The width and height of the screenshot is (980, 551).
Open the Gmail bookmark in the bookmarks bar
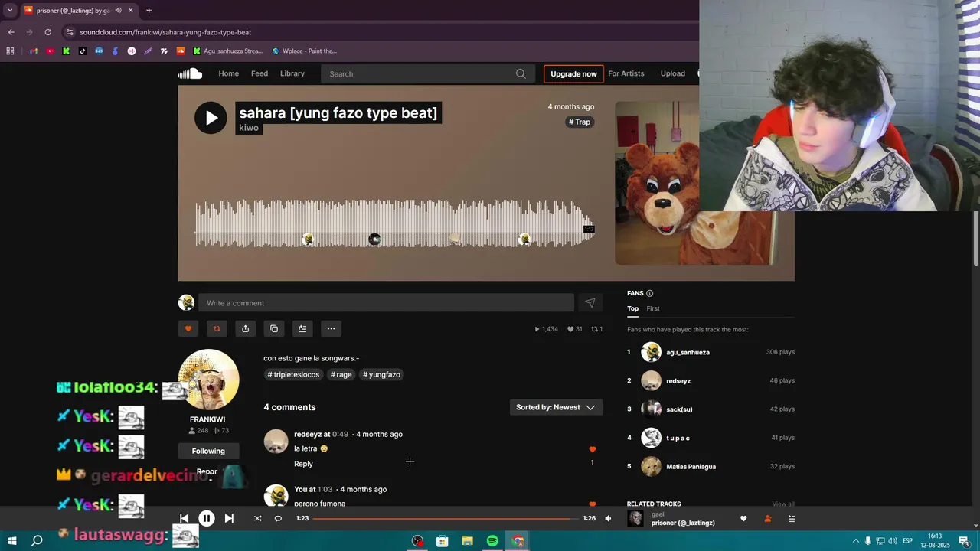tap(34, 51)
